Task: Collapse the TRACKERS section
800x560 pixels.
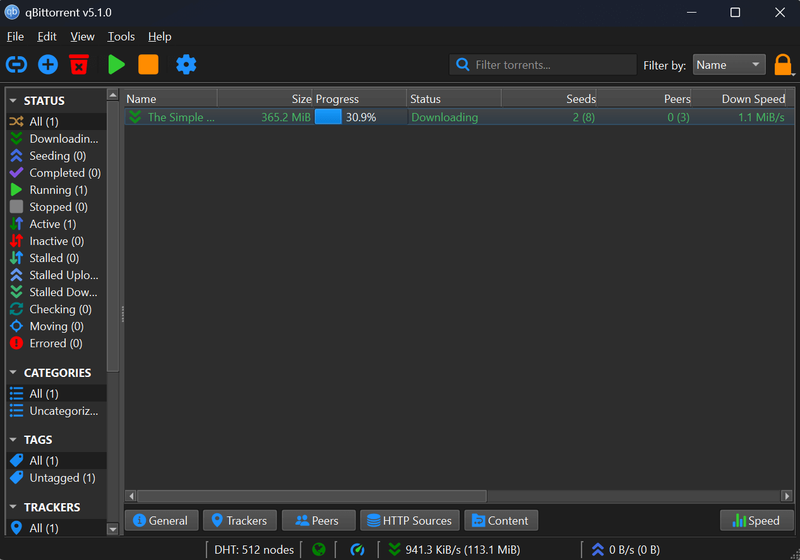Action: [x=13, y=507]
